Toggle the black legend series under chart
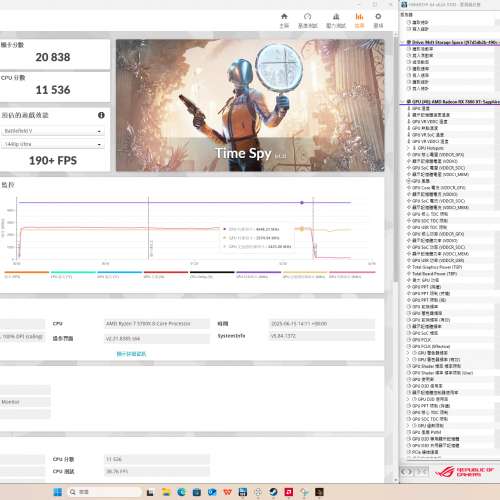This screenshot has width=500, height=500. tap(212, 275)
